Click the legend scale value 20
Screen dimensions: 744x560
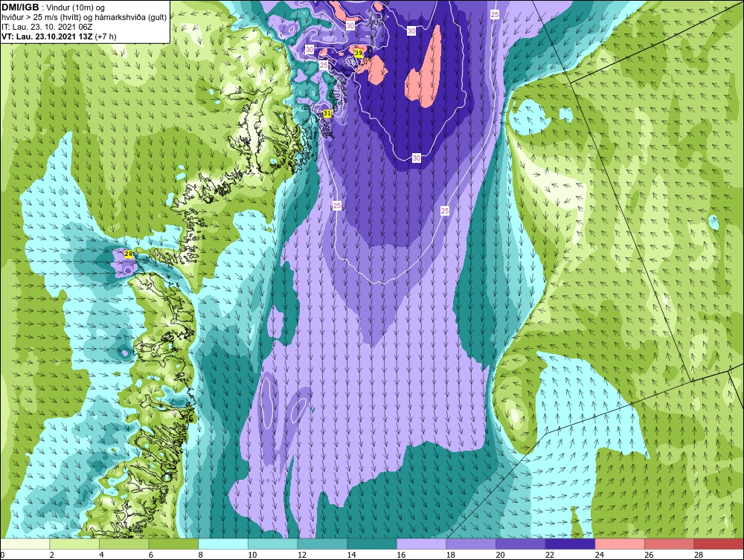tap(500, 555)
